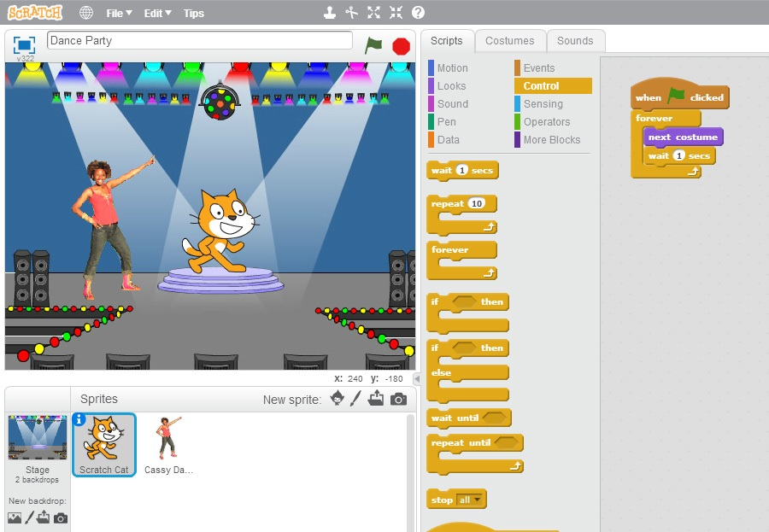Select the Looks block category

point(451,86)
